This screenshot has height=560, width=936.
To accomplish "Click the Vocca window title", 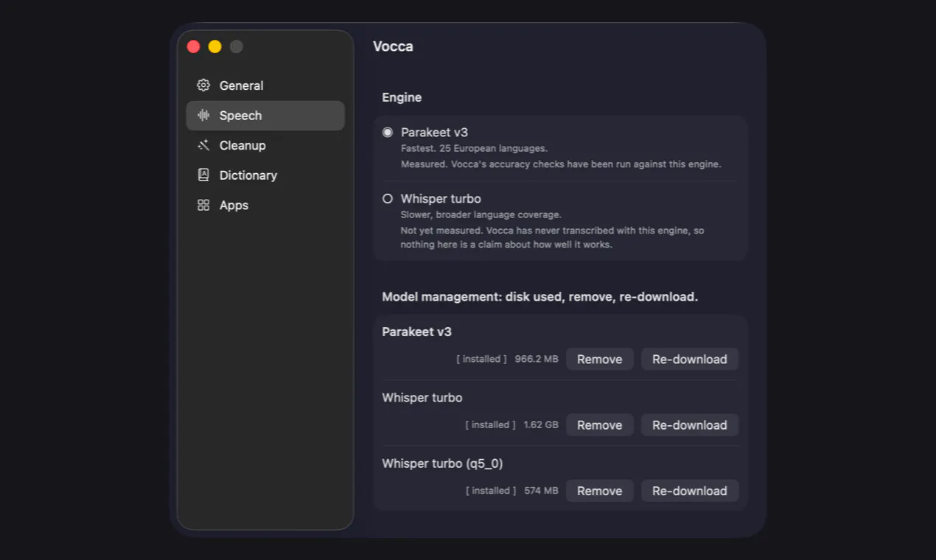I will click(x=393, y=46).
